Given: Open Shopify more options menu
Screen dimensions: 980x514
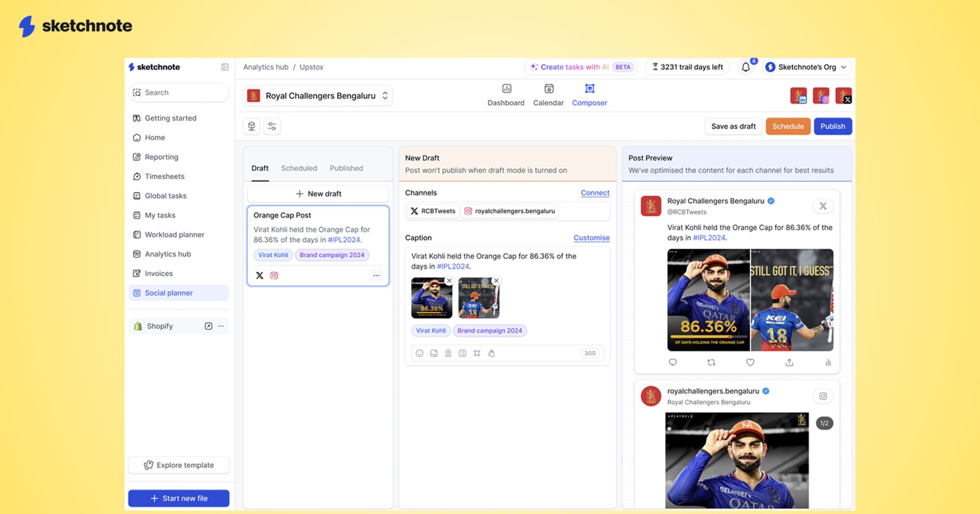Looking at the screenshot, I should pos(221,326).
